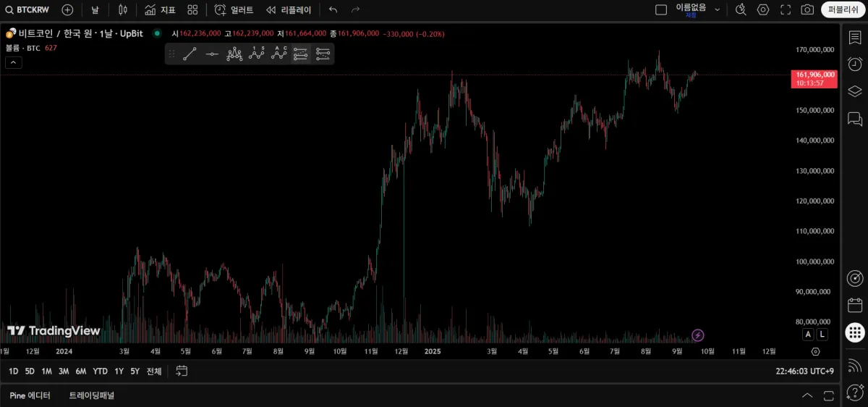868x407 pixels.
Task: Click the compare or add symbol plus icon
Action: click(67, 10)
